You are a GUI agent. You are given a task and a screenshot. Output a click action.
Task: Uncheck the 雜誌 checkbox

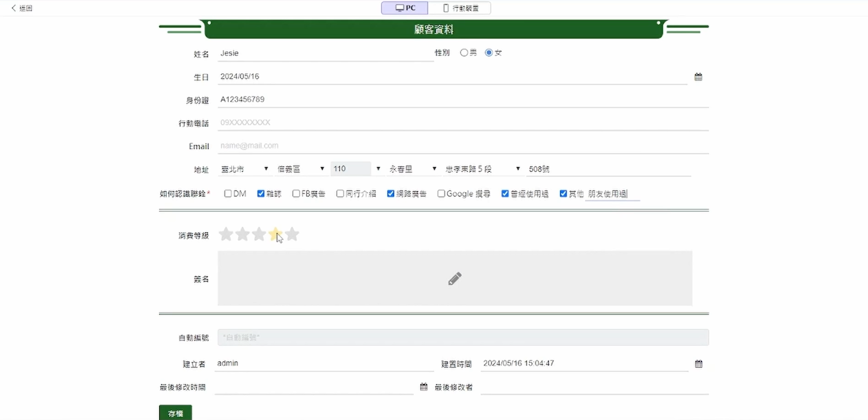point(261,194)
